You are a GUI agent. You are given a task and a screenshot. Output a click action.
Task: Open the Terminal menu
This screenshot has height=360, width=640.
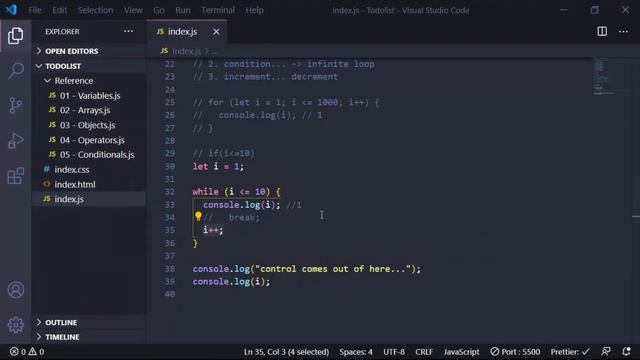pyautogui.click(x=218, y=10)
